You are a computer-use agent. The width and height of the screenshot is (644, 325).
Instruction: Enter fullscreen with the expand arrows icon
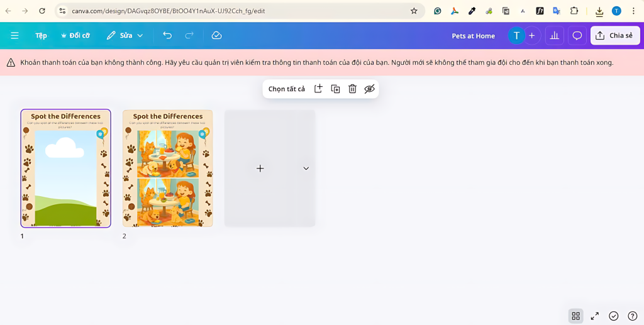[594, 316]
